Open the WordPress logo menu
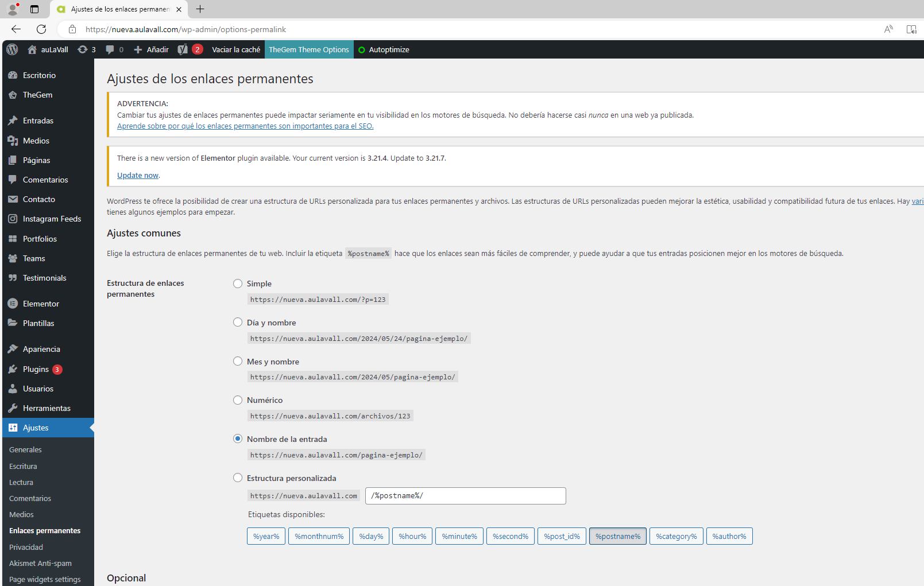The height and width of the screenshot is (586, 924). click(x=12, y=49)
